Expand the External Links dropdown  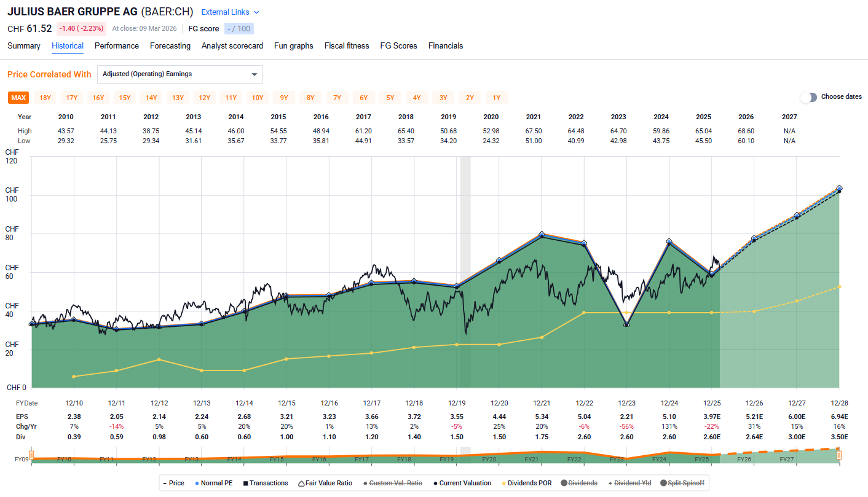230,12
